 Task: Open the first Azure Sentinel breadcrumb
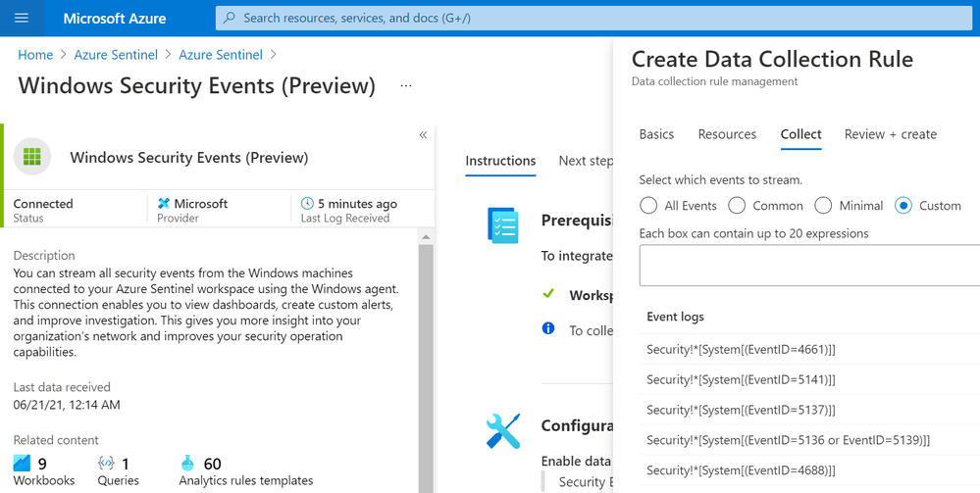[x=116, y=55]
